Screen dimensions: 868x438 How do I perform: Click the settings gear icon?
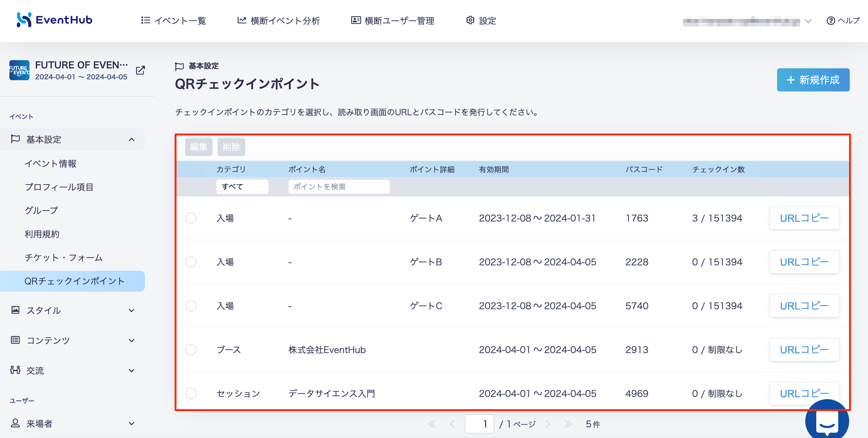(470, 20)
